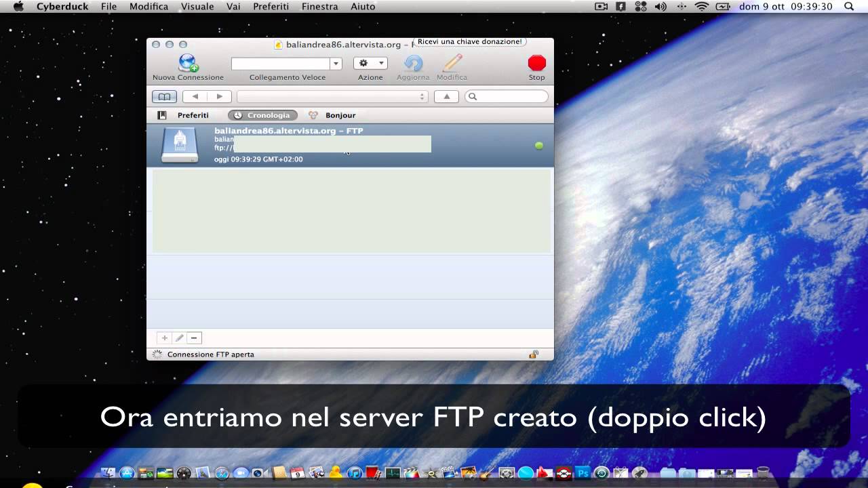Open the Azione gear action menu

370,63
